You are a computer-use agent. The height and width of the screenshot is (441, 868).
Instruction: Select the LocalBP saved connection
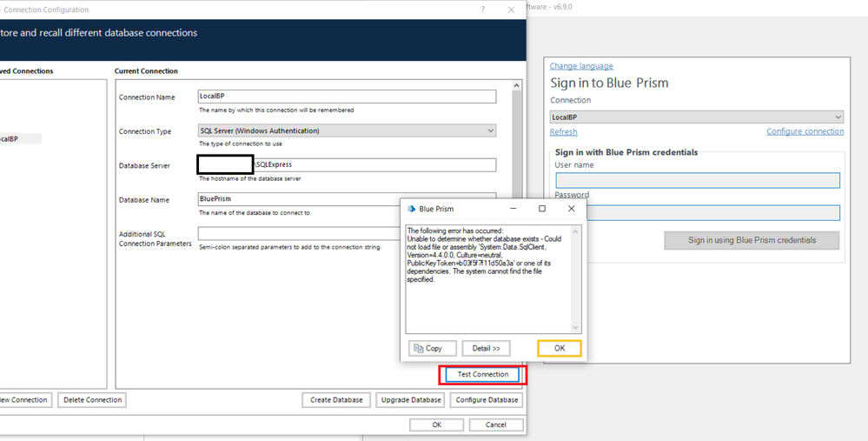click(x=20, y=139)
